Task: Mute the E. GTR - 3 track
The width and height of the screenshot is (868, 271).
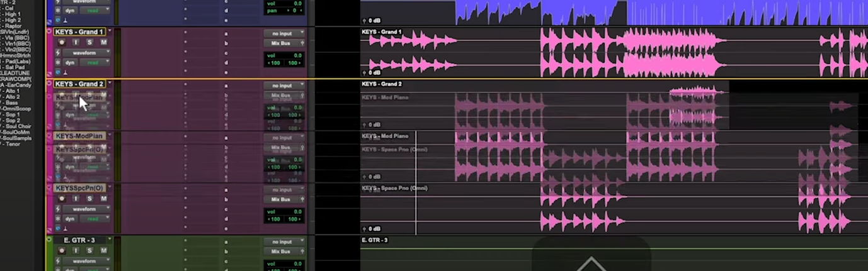Action: (x=103, y=250)
